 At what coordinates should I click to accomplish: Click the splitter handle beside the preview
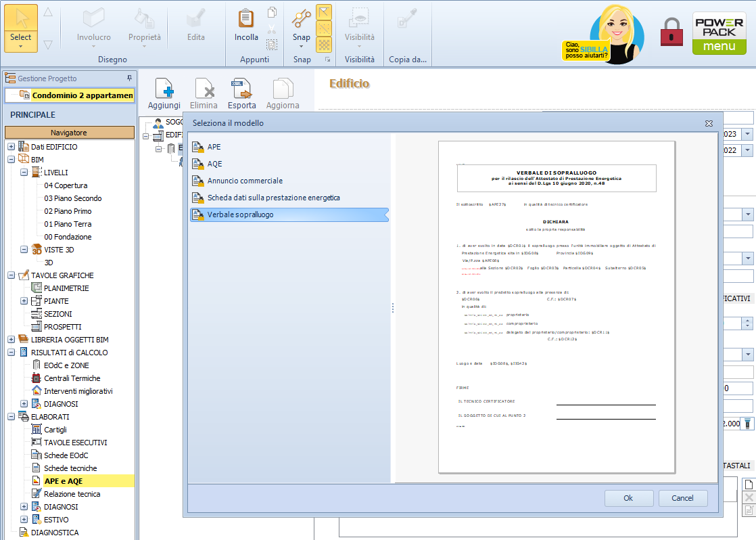[x=393, y=308]
